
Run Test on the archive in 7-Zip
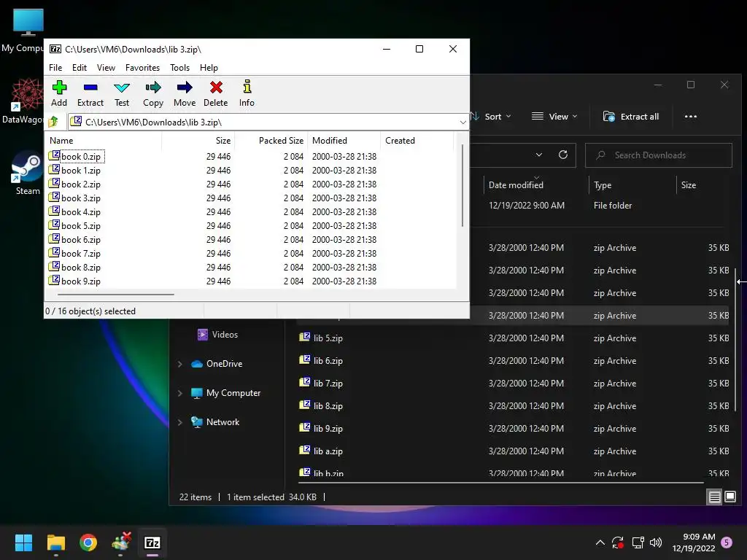click(x=122, y=93)
